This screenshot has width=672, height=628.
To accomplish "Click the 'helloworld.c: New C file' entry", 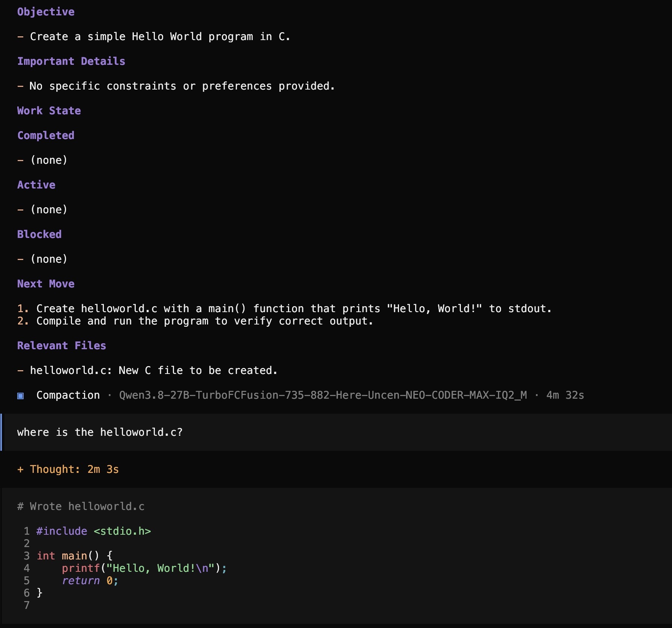I will (147, 371).
